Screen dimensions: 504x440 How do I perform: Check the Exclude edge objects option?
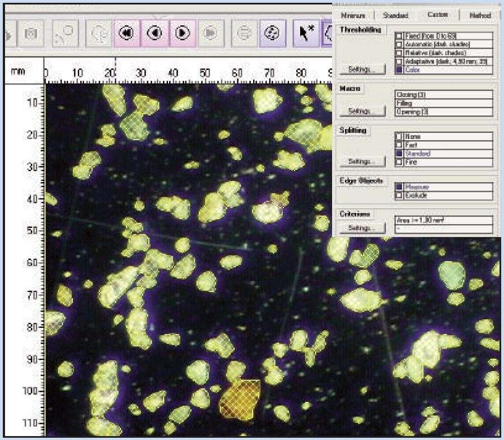[x=399, y=196]
